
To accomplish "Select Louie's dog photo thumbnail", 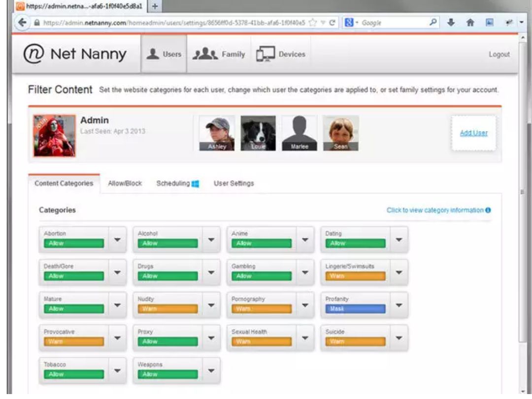I will (x=258, y=133).
